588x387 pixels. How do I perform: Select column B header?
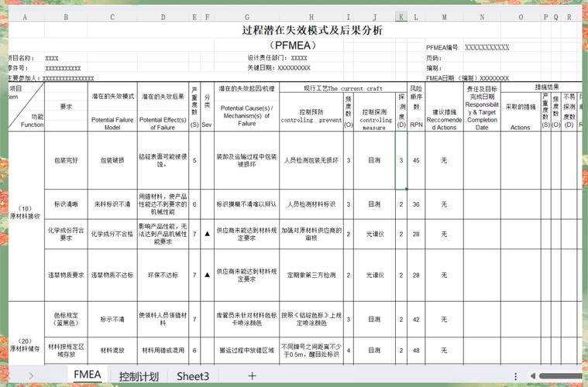[66, 17]
